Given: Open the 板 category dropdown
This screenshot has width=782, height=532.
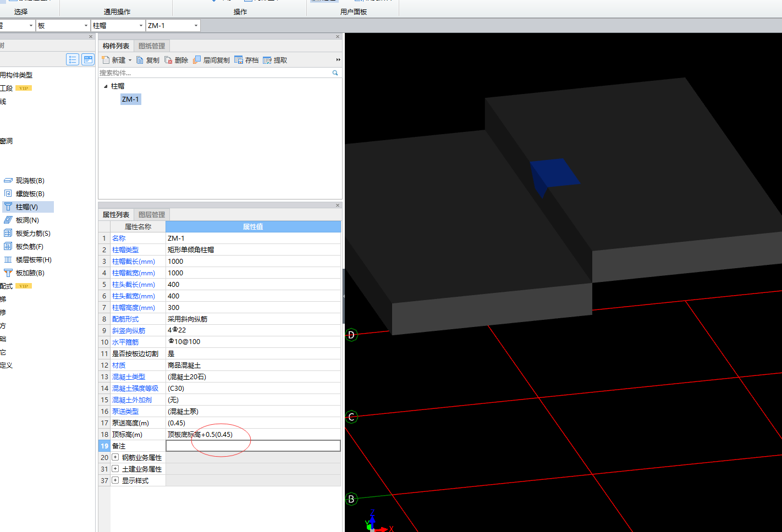Looking at the screenshot, I should click(86, 26).
